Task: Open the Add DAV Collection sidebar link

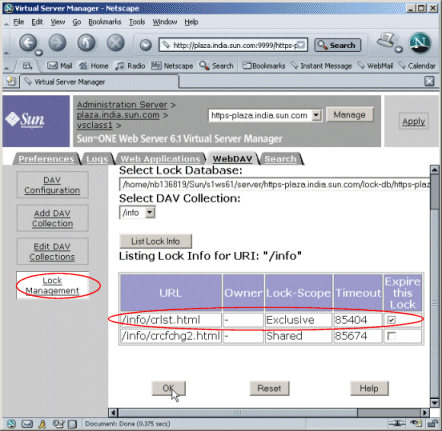Action: coord(52,218)
